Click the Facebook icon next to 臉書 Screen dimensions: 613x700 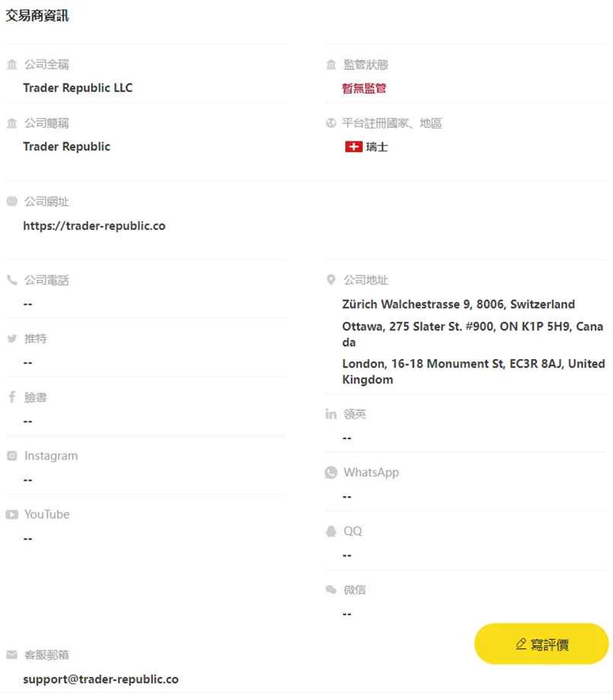coord(12,397)
